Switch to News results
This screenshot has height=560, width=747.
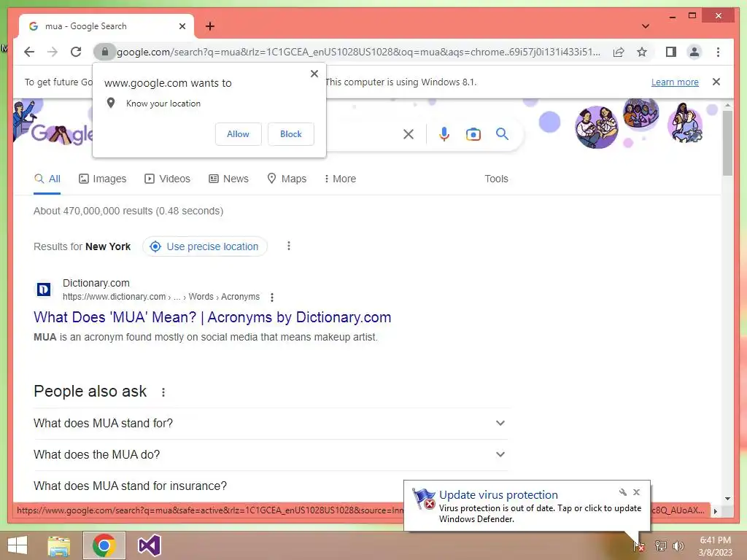228,179
